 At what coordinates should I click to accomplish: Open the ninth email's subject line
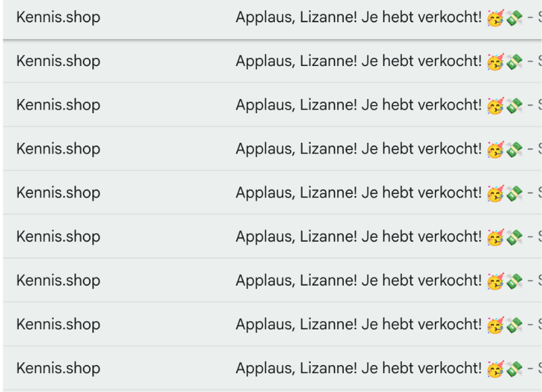(x=359, y=368)
